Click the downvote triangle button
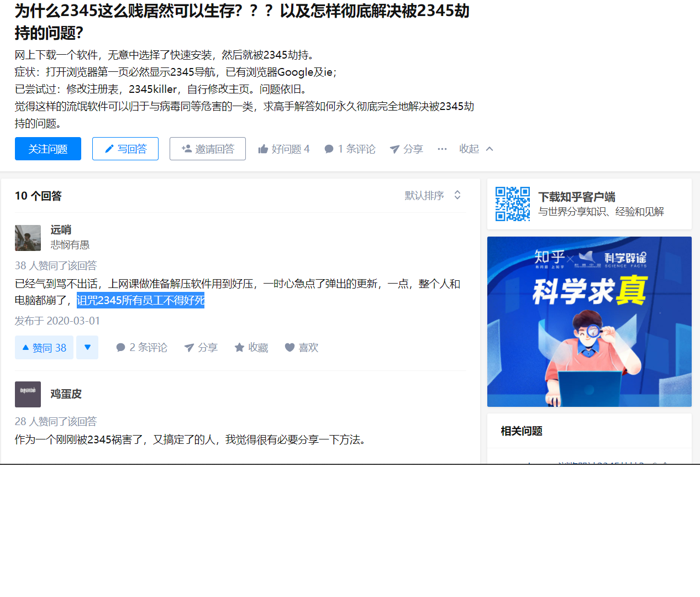This screenshot has width=700, height=597. click(87, 348)
